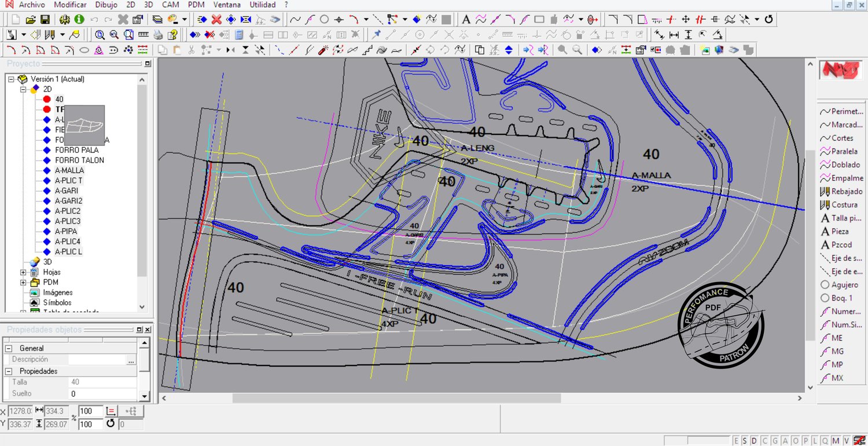The height and width of the screenshot is (446, 868).
Task: Click the Descripción input field
Action: click(x=97, y=360)
